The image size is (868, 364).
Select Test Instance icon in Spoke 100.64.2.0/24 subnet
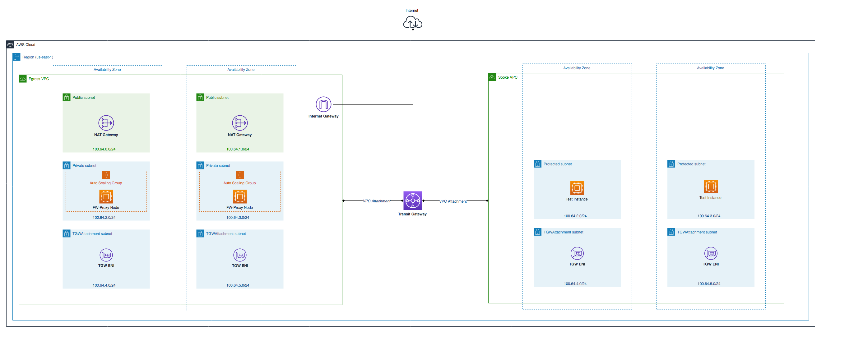coord(577,188)
